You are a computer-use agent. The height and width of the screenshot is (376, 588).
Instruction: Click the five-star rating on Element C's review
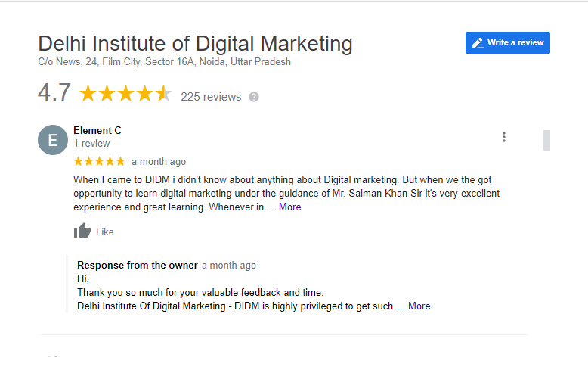pyautogui.click(x=99, y=162)
